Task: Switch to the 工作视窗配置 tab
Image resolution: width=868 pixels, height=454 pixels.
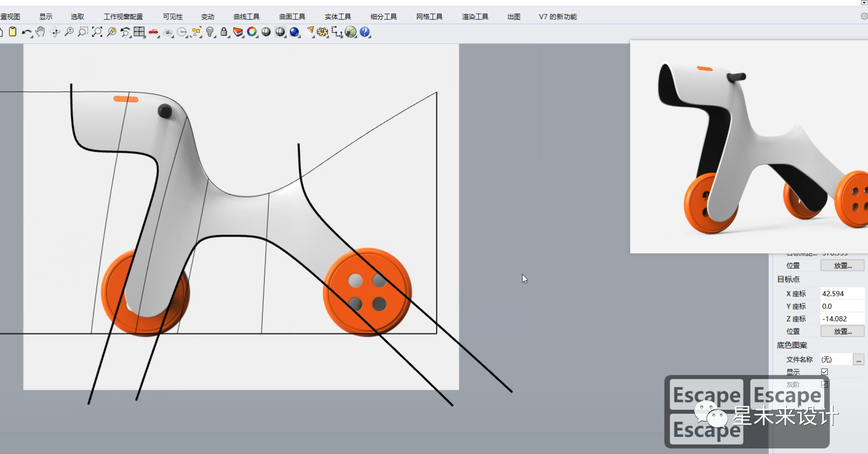Action: (x=123, y=17)
